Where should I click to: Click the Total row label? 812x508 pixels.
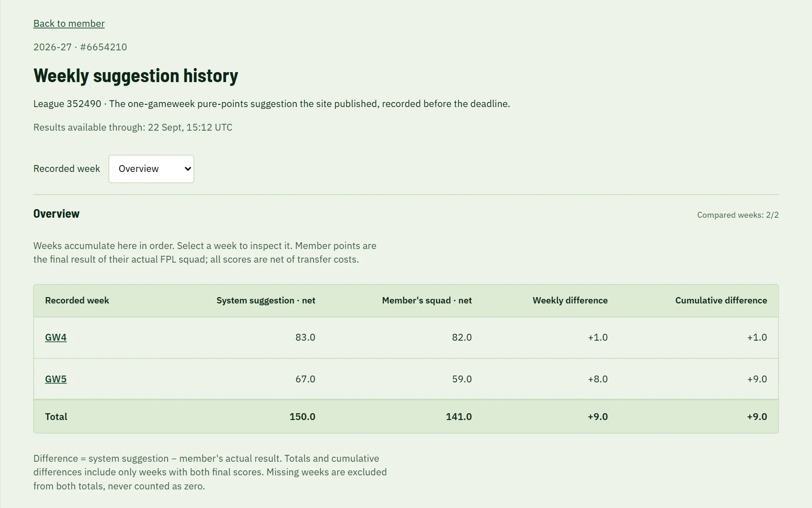56,417
